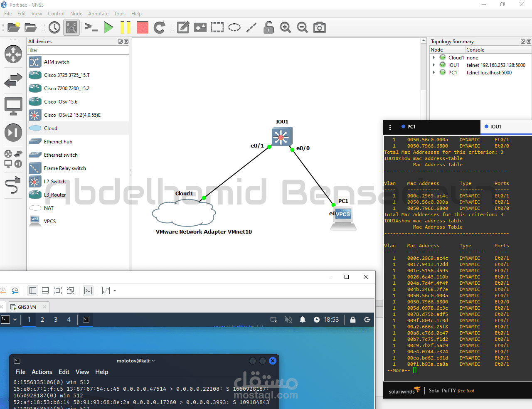Toggle the lock items padlock icon

tap(268, 27)
